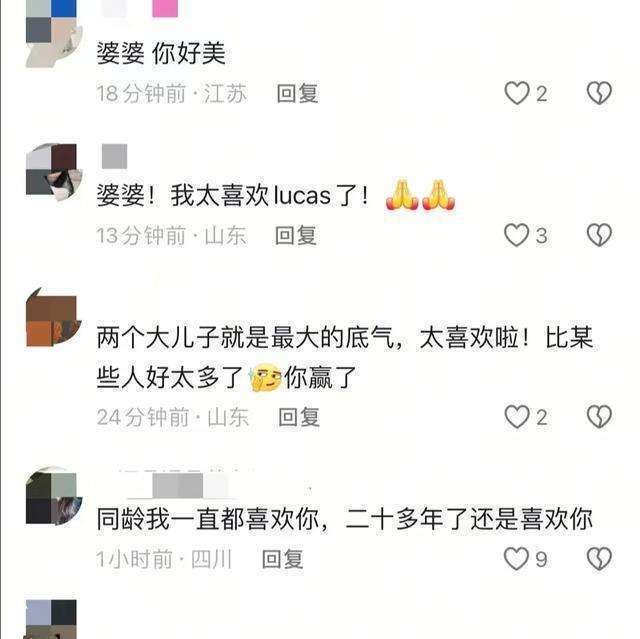
Task: Reply to the 24分钟前 山东 comment
Action: [299, 417]
